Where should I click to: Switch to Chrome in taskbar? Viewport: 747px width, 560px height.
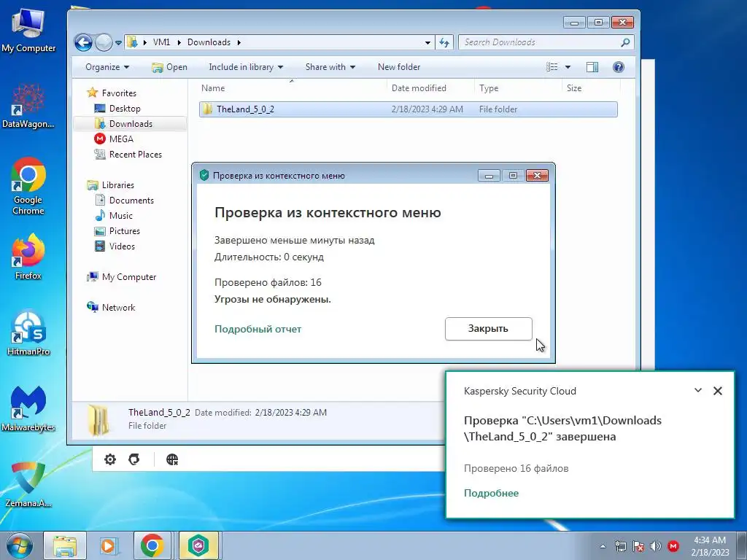[152, 545]
